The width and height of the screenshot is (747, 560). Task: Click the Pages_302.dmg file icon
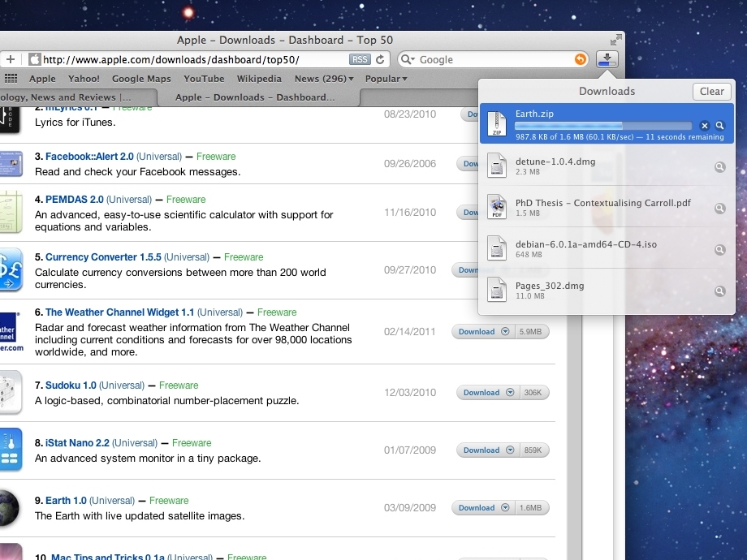pyautogui.click(x=497, y=290)
